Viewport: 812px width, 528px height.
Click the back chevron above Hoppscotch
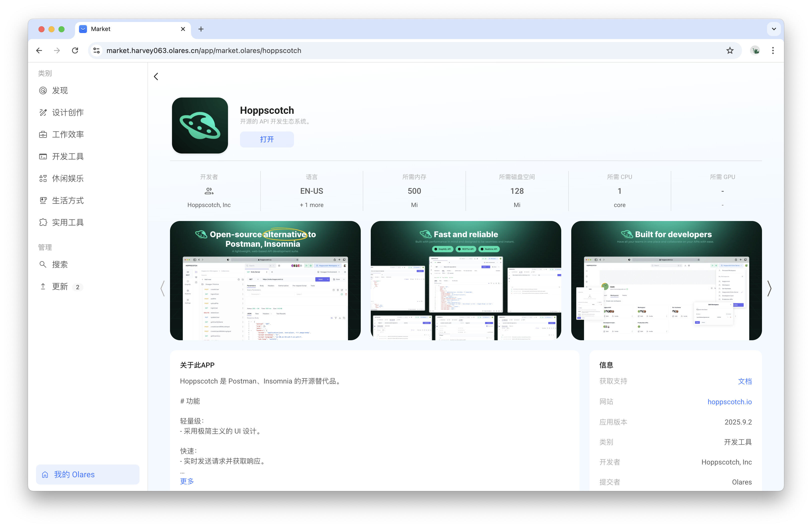tap(156, 76)
